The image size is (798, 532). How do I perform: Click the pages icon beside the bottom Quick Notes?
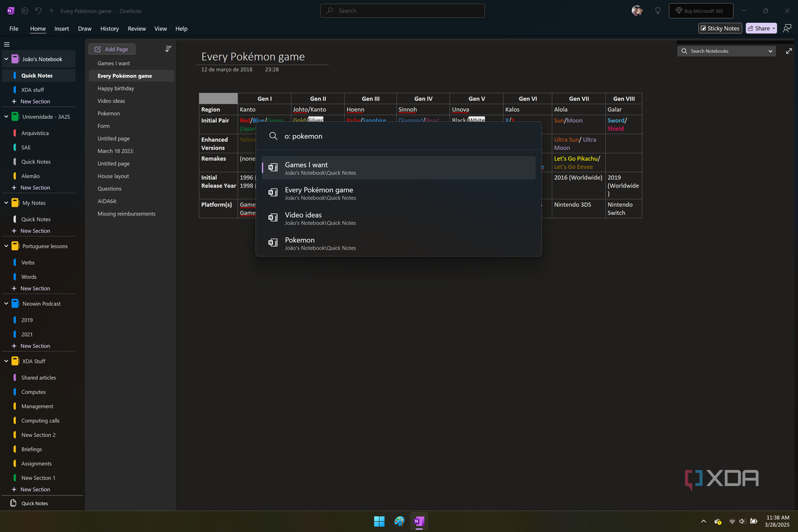tap(13, 503)
